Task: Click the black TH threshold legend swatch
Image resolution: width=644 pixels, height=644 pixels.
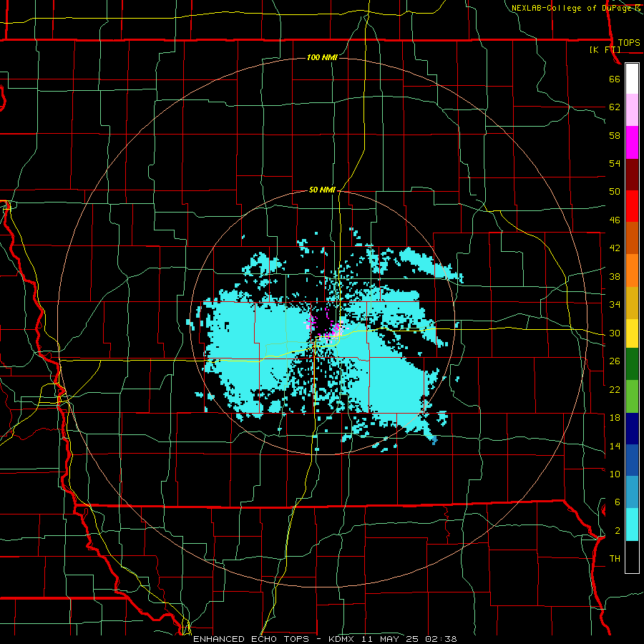Action: click(632, 557)
